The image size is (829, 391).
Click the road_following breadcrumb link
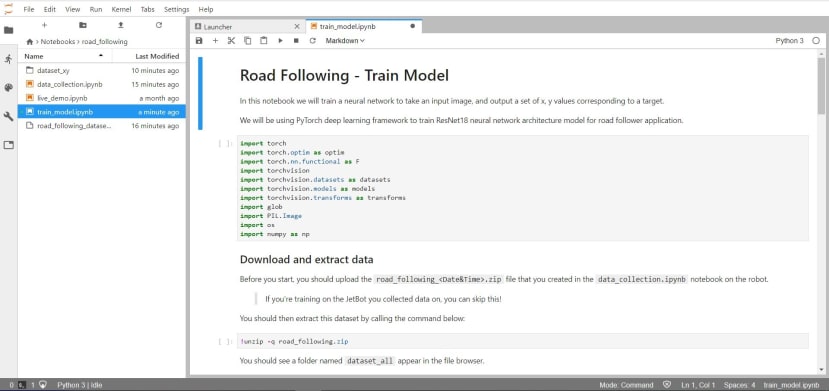[105, 42]
